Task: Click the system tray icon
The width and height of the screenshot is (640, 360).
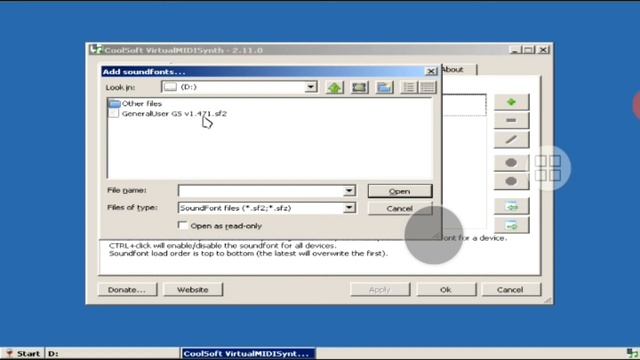Action: [632, 353]
